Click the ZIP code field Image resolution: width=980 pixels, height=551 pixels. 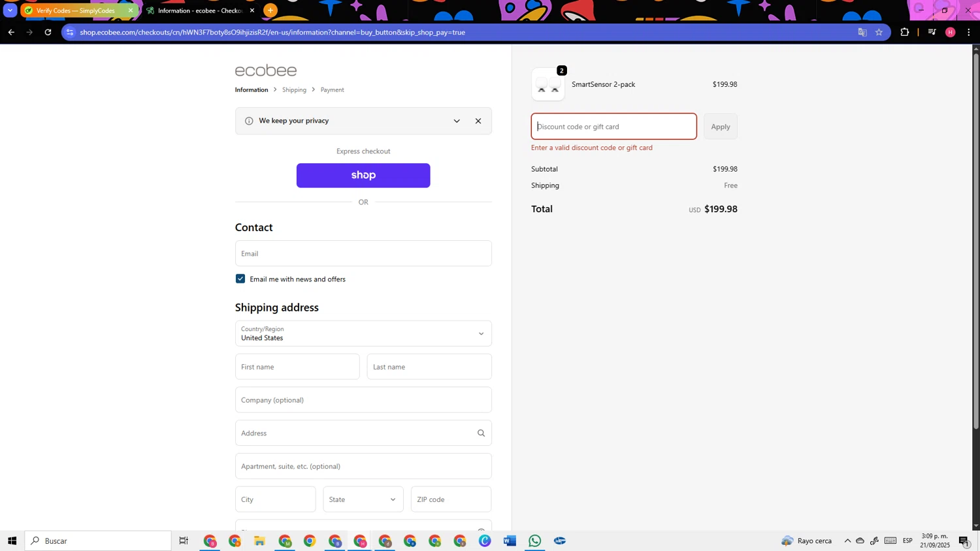pos(451,499)
